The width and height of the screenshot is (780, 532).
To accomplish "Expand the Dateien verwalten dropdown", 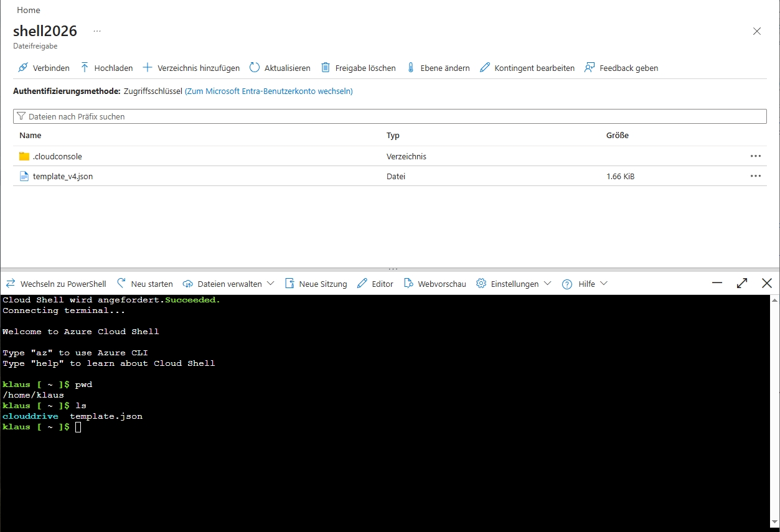I will (228, 284).
